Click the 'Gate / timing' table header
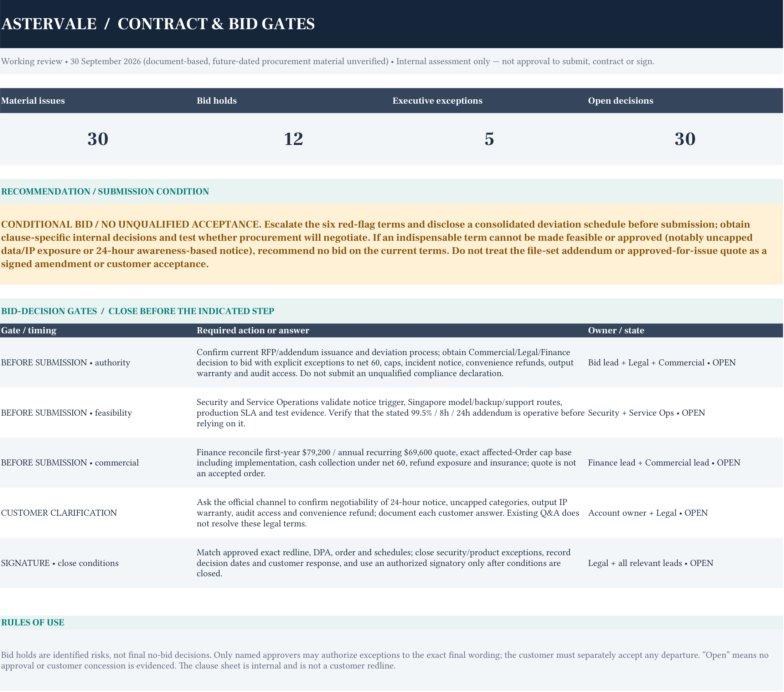This screenshot has height=692, width=784. coord(29,331)
